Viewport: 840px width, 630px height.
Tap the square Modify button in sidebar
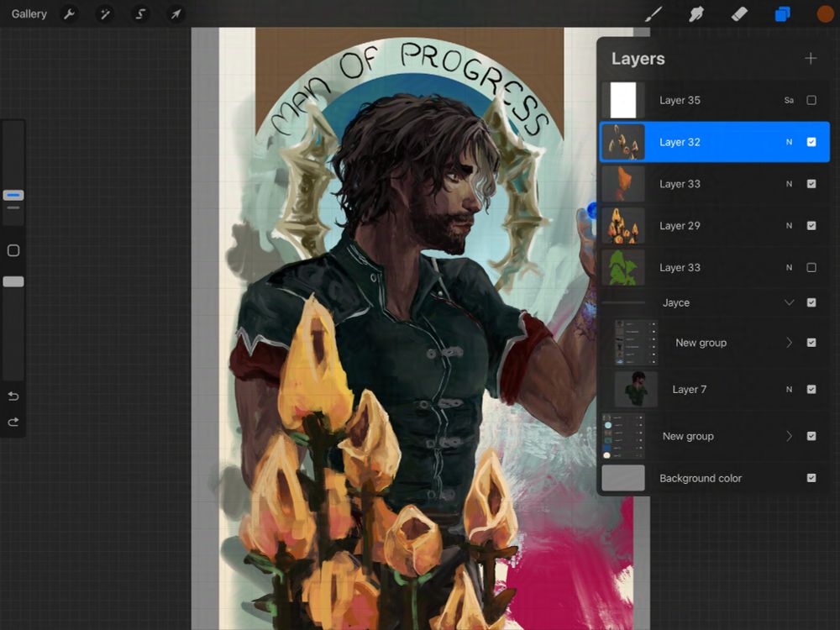[13, 250]
